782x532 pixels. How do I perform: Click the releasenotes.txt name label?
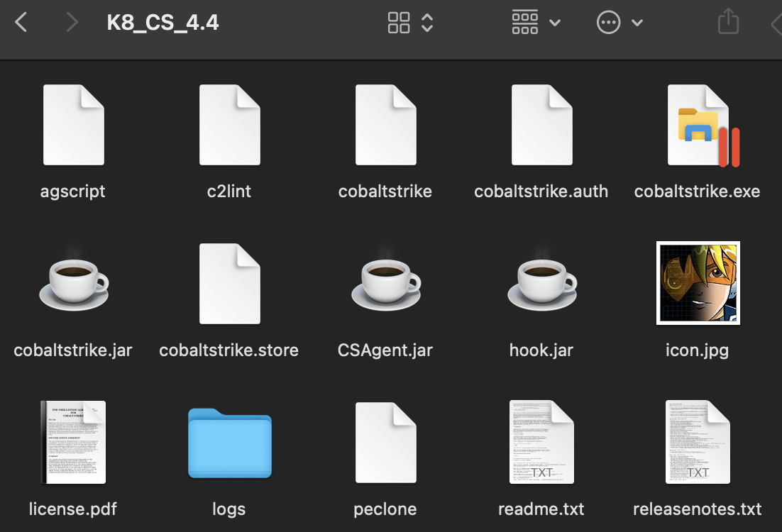coord(698,509)
